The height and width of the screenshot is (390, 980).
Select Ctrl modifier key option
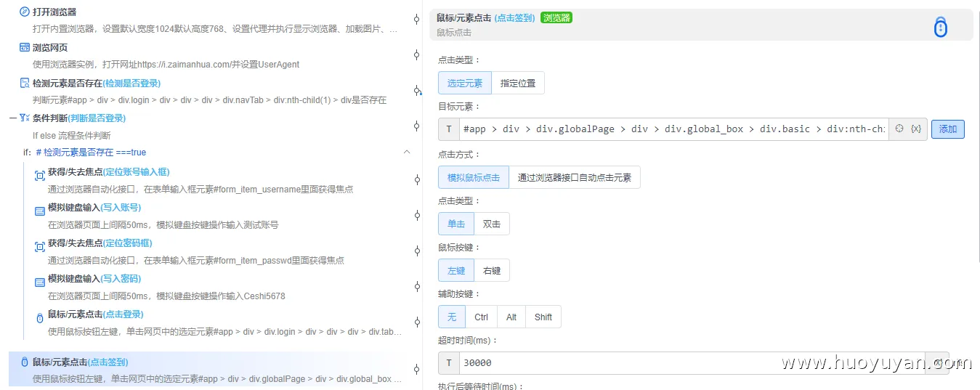pyautogui.click(x=482, y=317)
